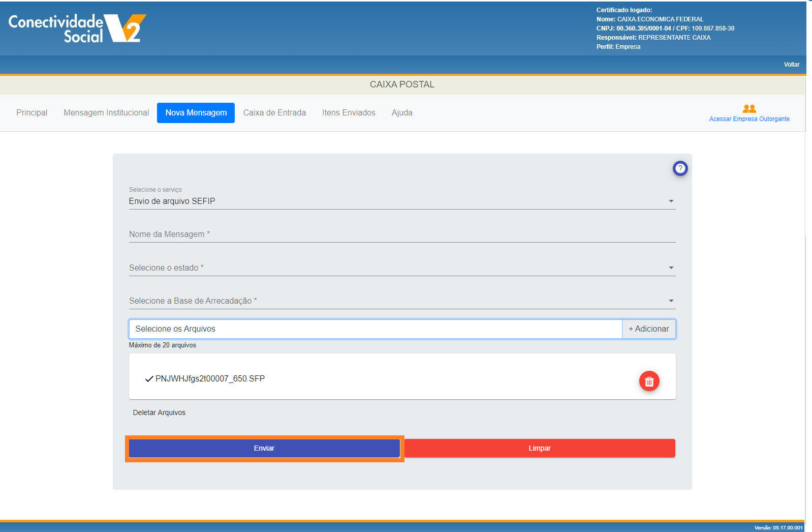Expand Selecione a Base de Arrecadação dropdown
812x532 pixels.
(671, 301)
